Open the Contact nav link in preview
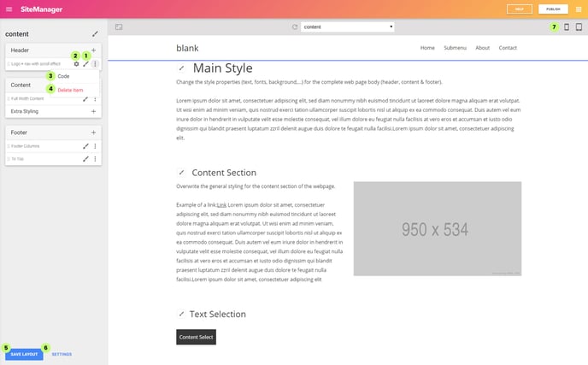Viewport: 588px width, 365px height. 508,48
